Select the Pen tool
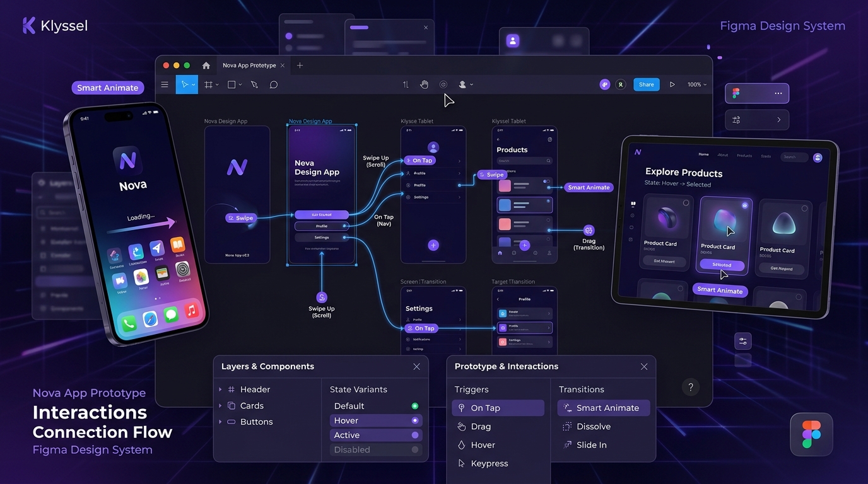 254,84
